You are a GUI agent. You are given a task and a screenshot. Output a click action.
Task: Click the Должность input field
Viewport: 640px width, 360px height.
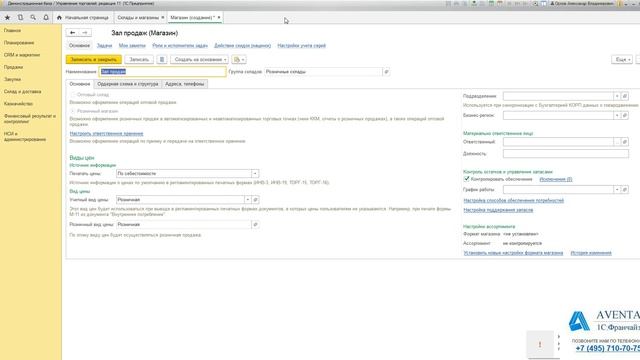(566, 154)
